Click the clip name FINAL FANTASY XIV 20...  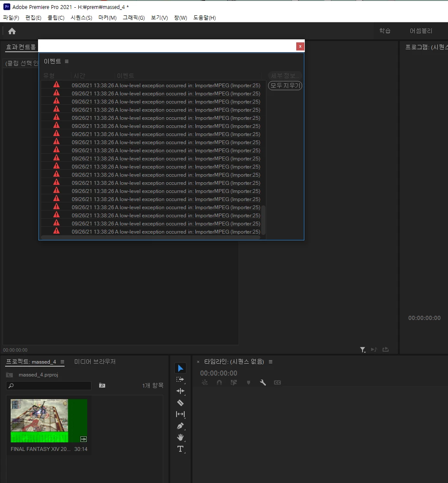(x=40, y=449)
